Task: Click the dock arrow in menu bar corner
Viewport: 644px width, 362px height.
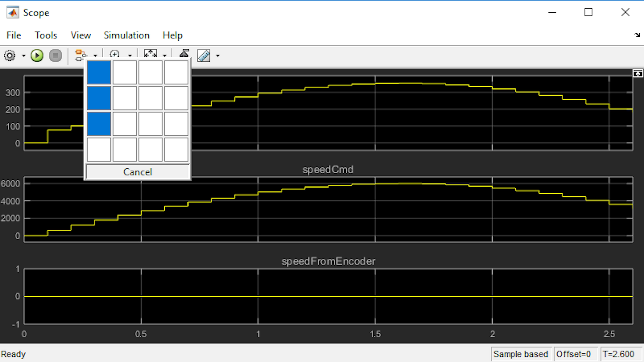Action: [637, 35]
